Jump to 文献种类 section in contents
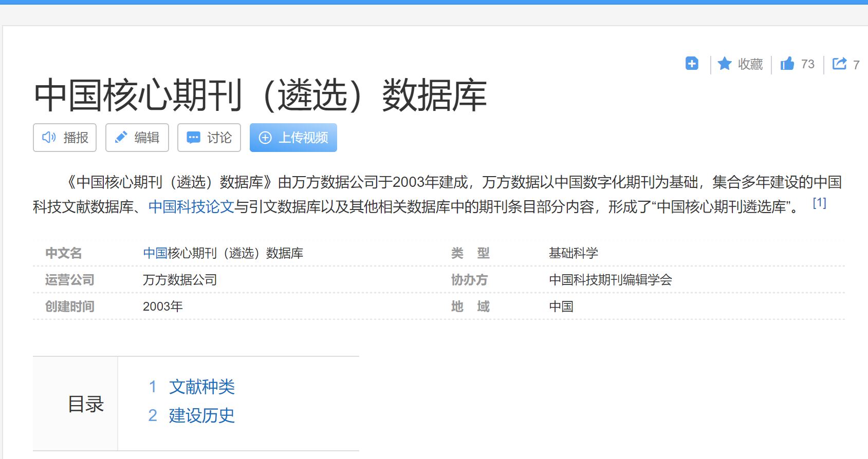 tap(201, 387)
